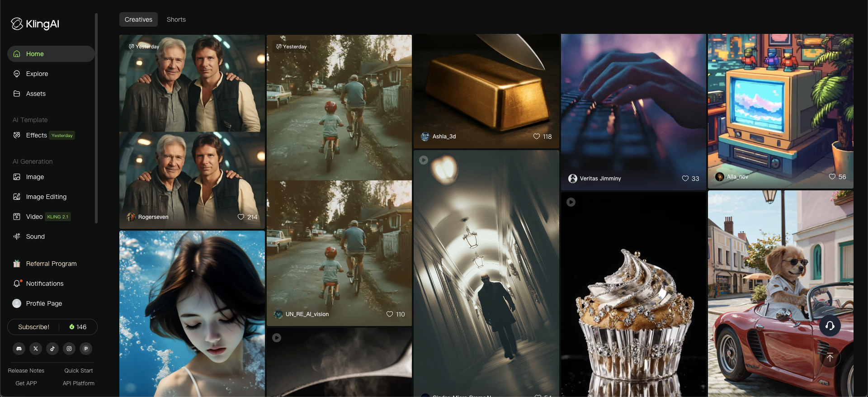This screenshot has width=868, height=397.
Task: Open the Release Notes link
Action: click(x=26, y=371)
